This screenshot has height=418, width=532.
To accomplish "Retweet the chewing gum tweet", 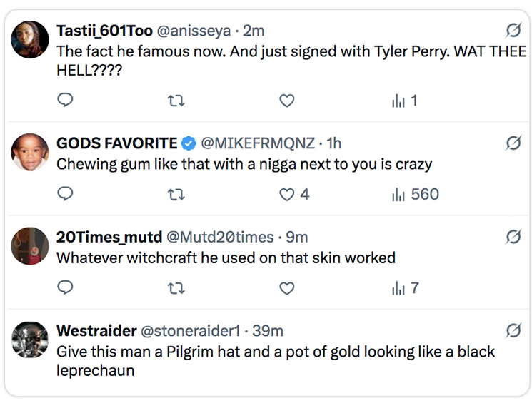I will [175, 194].
